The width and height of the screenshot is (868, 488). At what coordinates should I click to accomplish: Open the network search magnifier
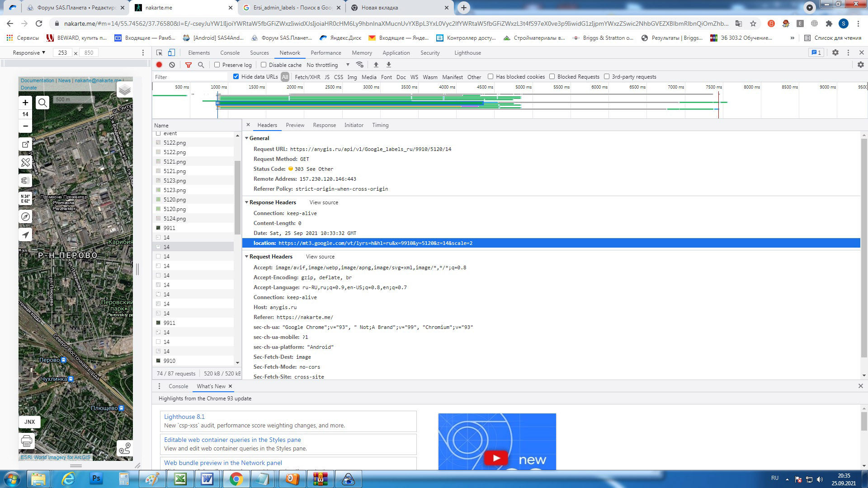coord(201,65)
